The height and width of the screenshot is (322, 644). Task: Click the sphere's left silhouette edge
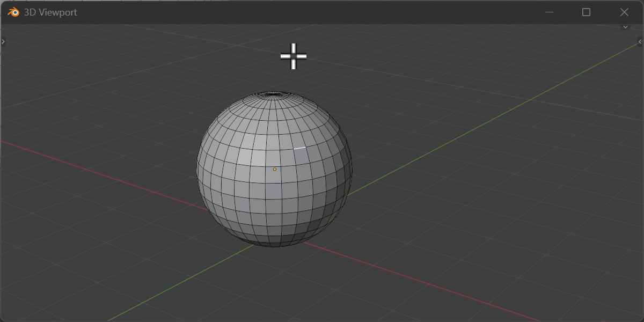point(197,169)
